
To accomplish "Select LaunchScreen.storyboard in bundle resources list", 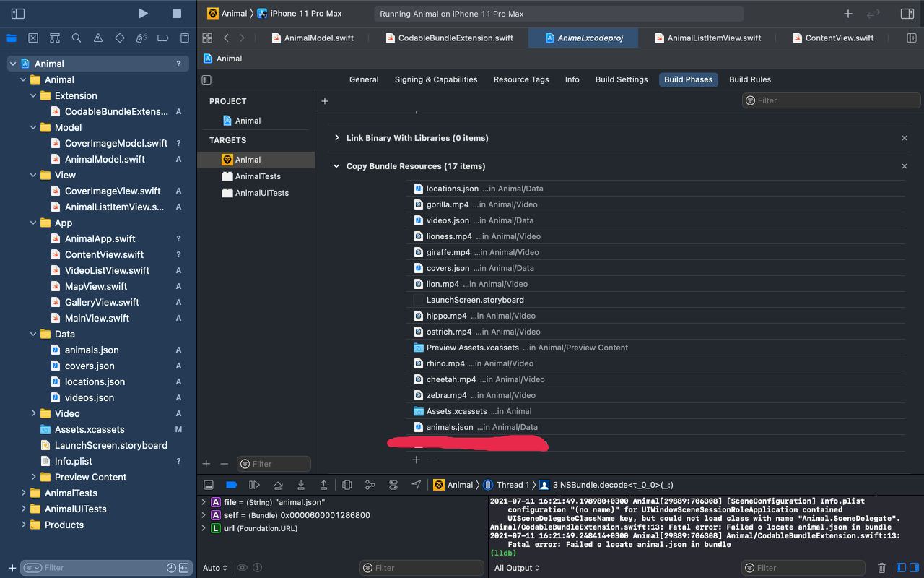I will [655, 300].
